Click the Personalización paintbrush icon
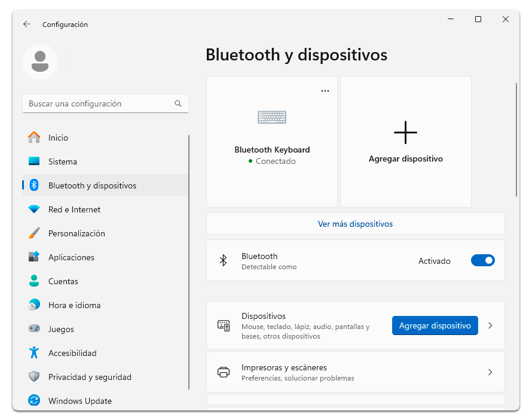The height and width of the screenshot is (420, 532). click(34, 233)
